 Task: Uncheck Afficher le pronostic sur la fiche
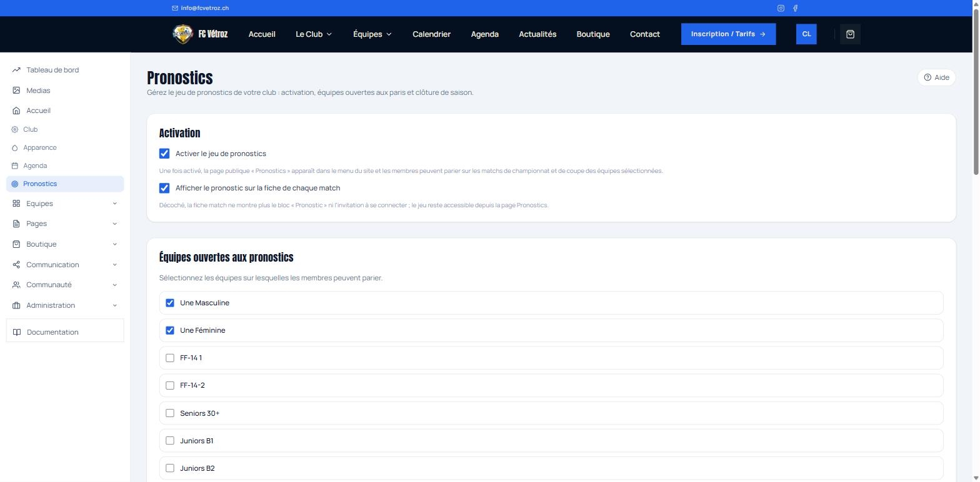pyautogui.click(x=164, y=188)
